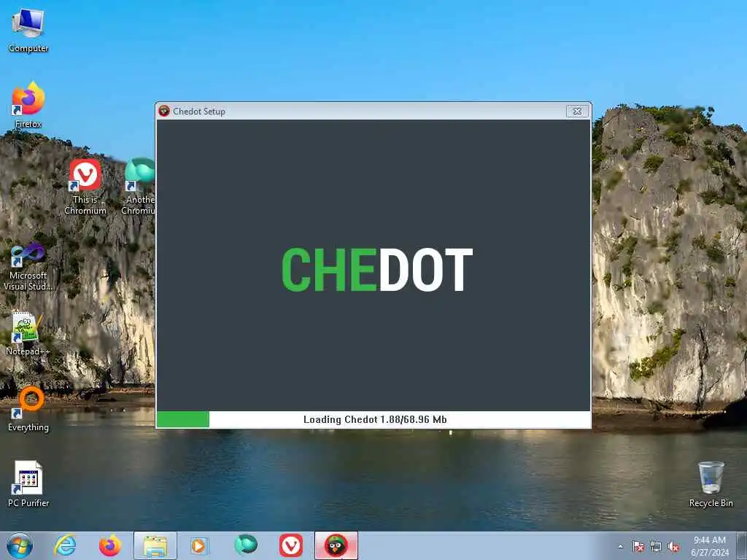Close the Chedot Setup window
The image size is (747, 560).
pyautogui.click(x=577, y=111)
